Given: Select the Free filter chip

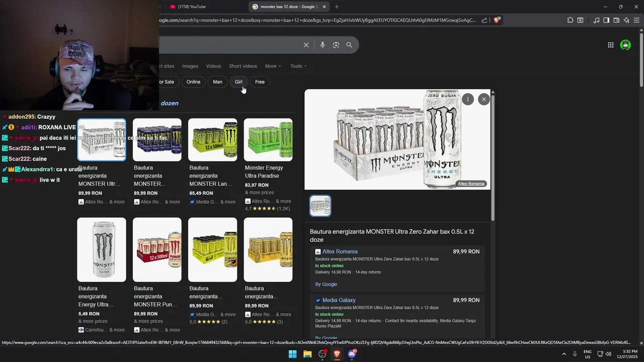Looking at the screenshot, I should (x=260, y=82).
